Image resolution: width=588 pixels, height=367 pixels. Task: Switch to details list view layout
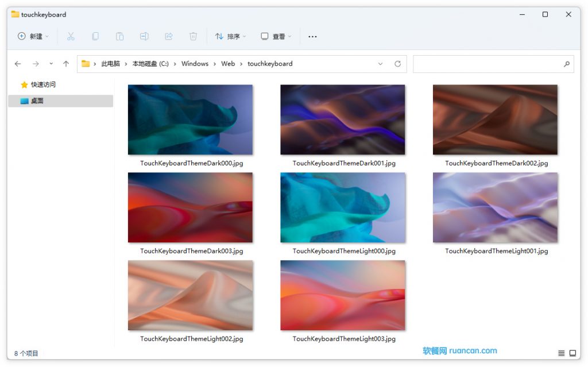click(x=561, y=353)
